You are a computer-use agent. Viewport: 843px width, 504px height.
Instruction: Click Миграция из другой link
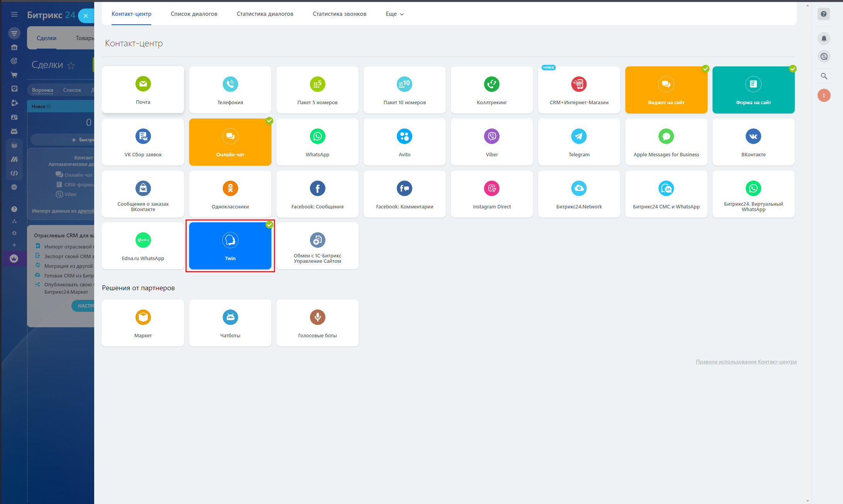(x=69, y=266)
